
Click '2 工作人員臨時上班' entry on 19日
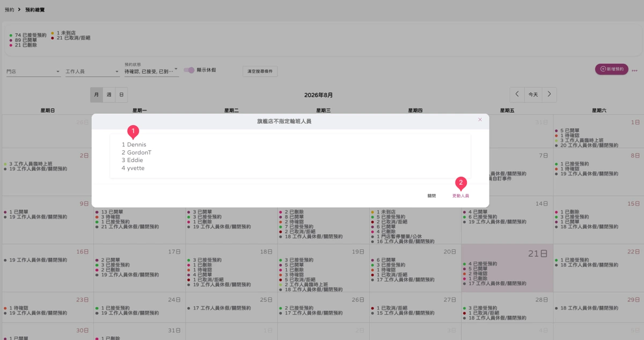coord(305,285)
